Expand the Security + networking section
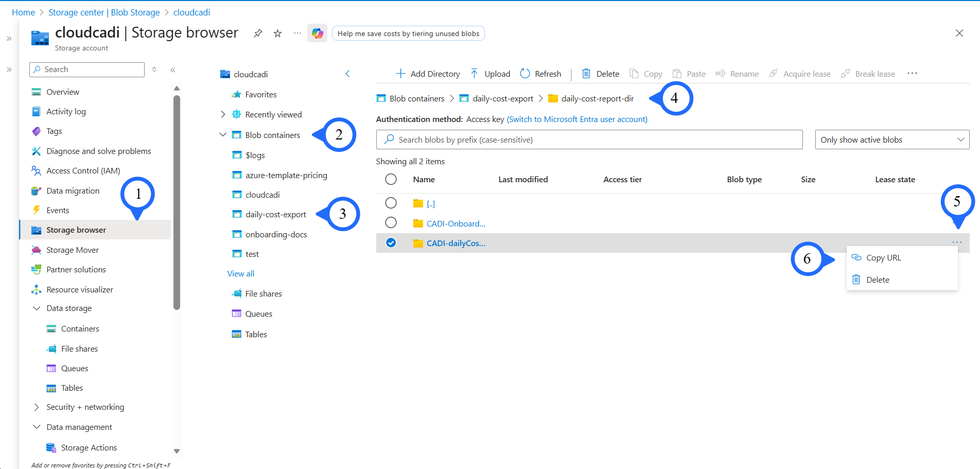980x469 pixels. (37, 407)
